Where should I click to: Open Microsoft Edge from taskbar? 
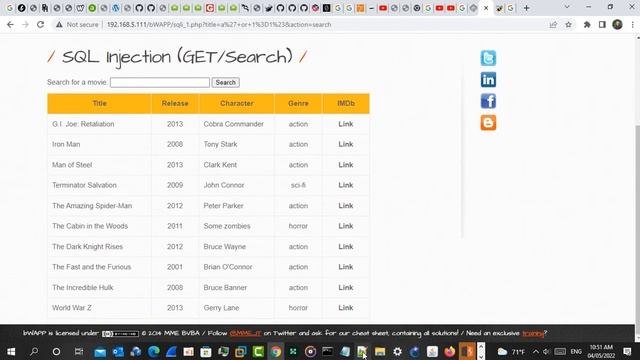(153, 351)
